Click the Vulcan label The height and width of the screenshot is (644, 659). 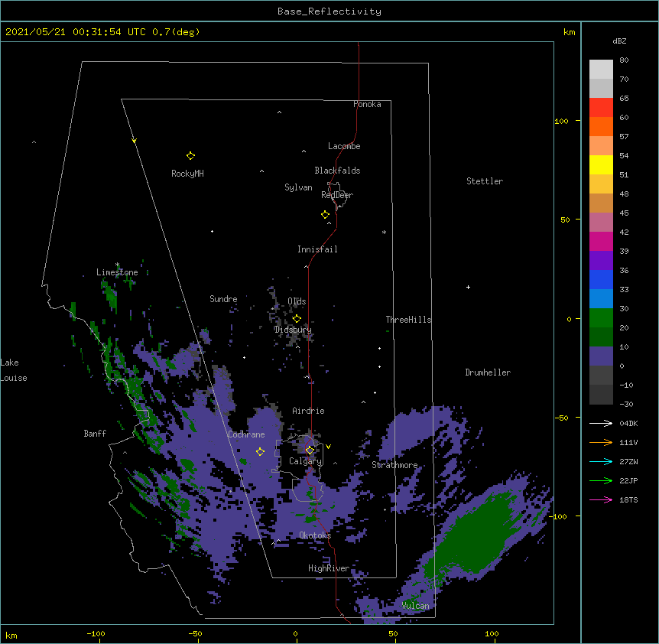click(416, 606)
